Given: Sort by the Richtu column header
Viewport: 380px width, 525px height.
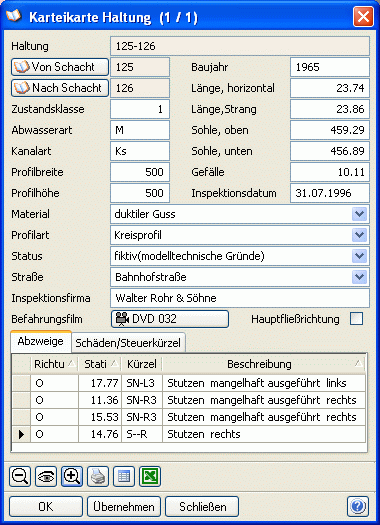Looking at the screenshot, I should point(54,364).
